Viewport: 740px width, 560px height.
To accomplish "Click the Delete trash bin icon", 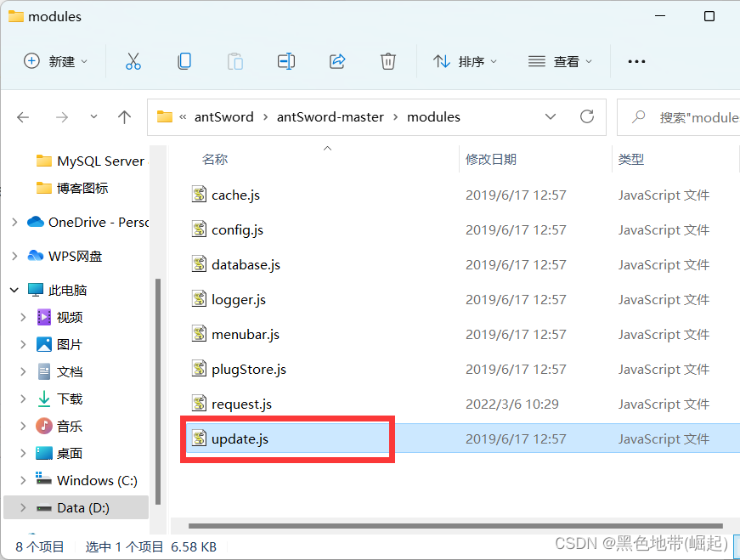I will pyautogui.click(x=388, y=61).
